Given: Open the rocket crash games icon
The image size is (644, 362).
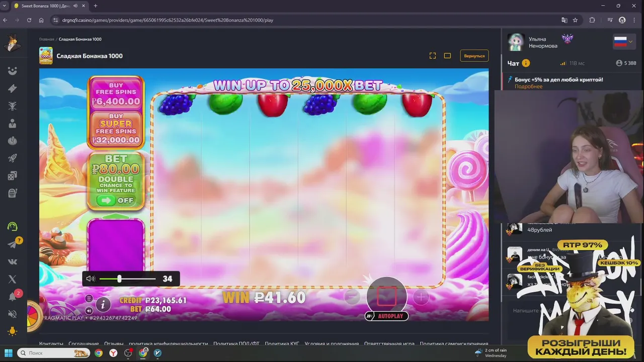Looking at the screenshot, I should (13, 158).
